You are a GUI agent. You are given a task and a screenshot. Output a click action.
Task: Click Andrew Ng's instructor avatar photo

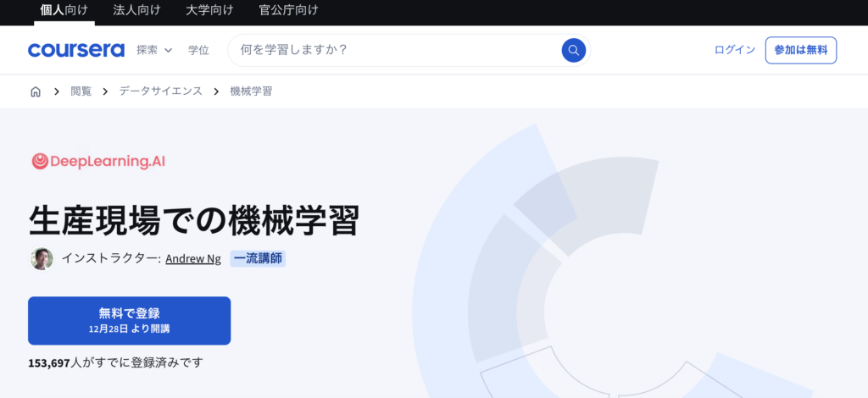point(42,258)
